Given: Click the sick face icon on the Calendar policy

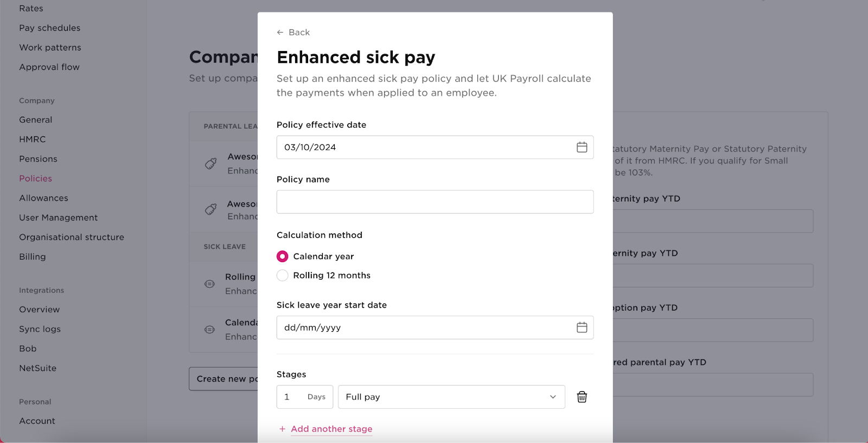Looking at the screenshot, I should [x=209, y=330].
